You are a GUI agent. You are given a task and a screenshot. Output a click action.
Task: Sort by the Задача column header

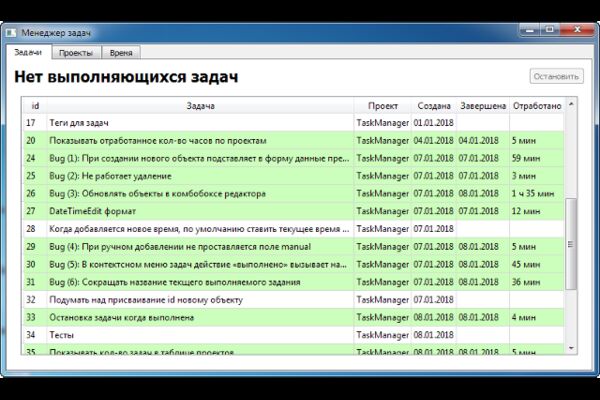tap(200, 106)
